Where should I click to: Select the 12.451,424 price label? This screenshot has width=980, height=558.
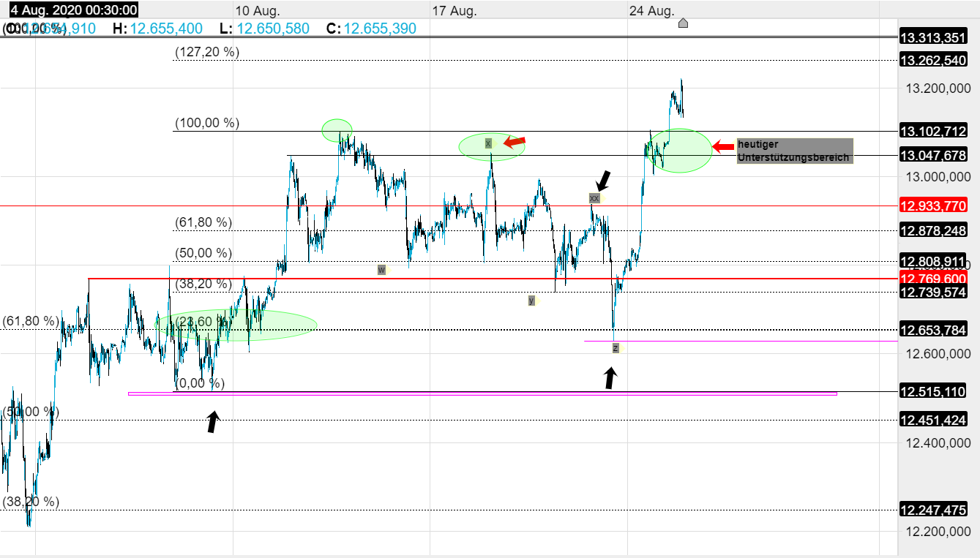tap(933, 420)
